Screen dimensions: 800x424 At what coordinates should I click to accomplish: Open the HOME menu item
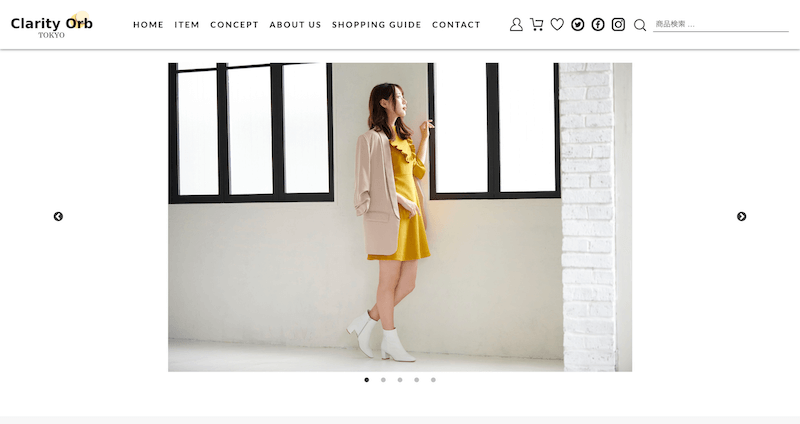tap(148, 24)
